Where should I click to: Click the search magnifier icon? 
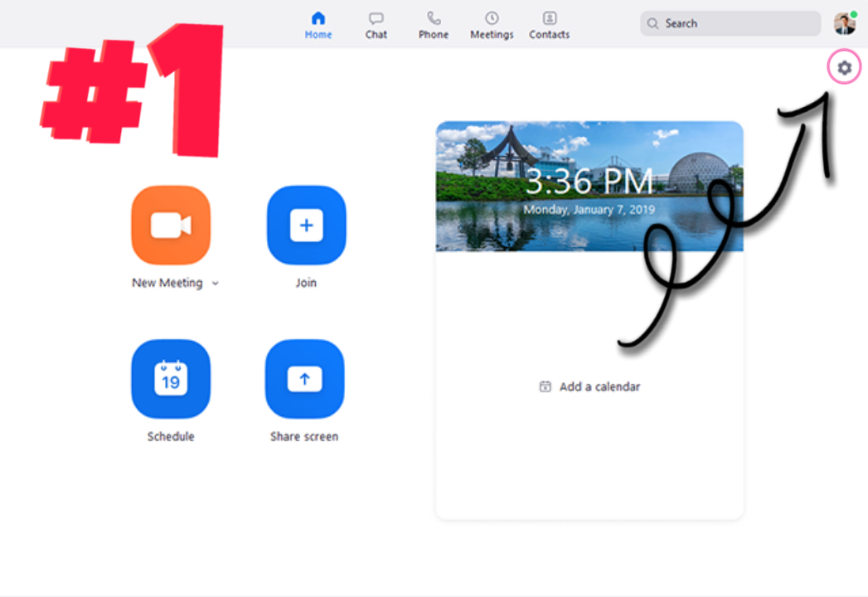tap(653, 23)
